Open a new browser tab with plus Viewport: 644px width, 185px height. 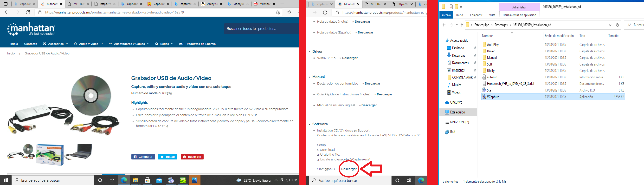point(282,4)
